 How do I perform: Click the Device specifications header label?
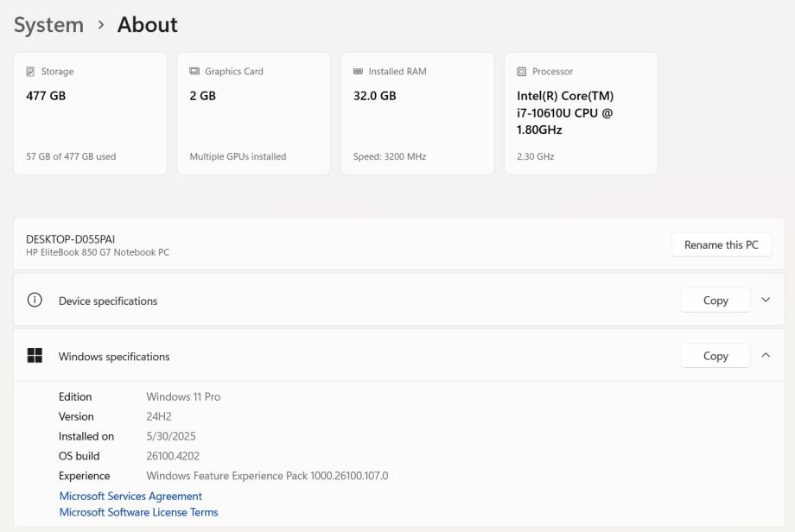[108, 301]
